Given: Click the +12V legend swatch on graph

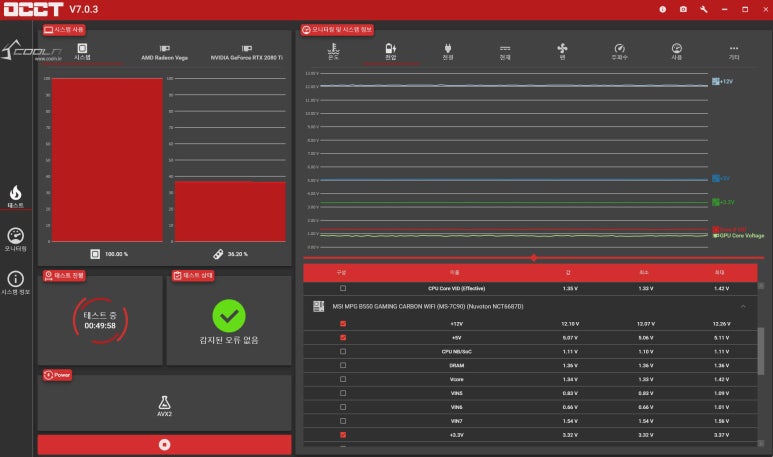Looking at the screenshot, I should pyautogui.click(x=715, y=81).
